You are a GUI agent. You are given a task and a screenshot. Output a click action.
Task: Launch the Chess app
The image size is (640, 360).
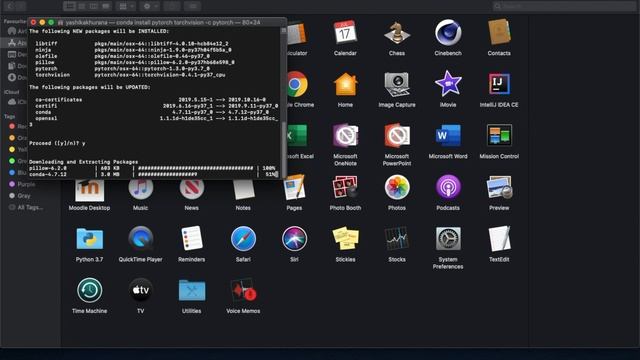click(x=397, y=32)
